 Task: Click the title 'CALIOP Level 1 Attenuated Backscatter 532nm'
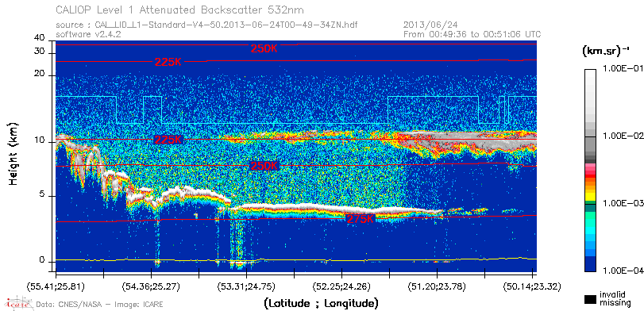coord(180,10)
